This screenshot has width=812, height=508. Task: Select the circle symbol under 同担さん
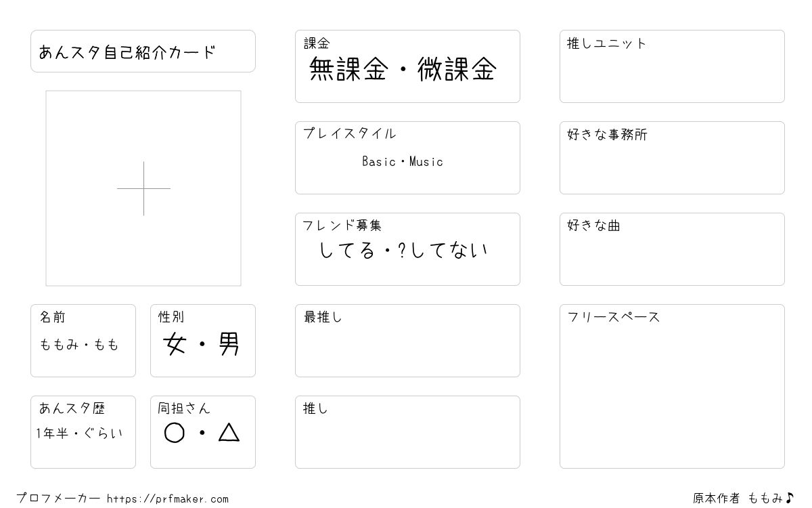pos(175,433)
